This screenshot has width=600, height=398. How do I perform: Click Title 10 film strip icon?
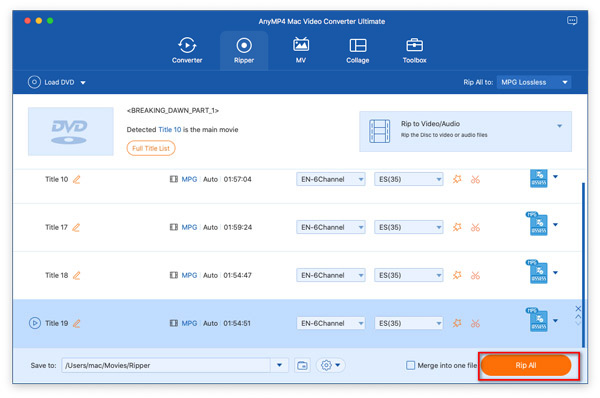point(174,179)
